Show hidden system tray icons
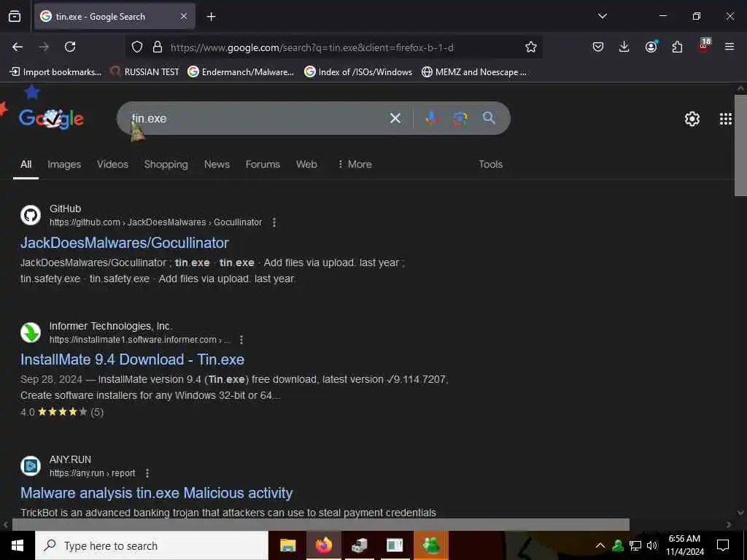The height and width of the screenshot is (560, 747). [x=600, y=545]
